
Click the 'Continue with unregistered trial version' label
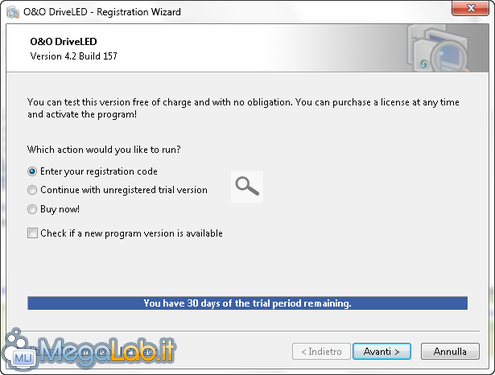click(124, 190)
